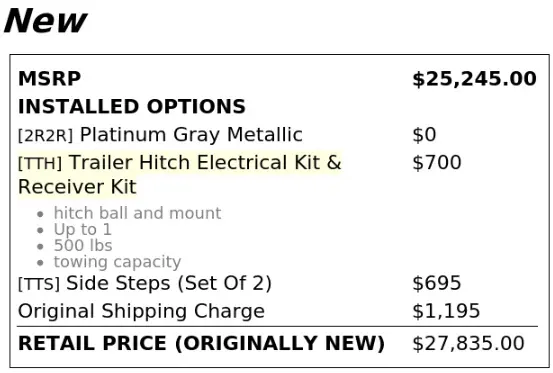
Task: Click the INSTALLED OPTIONS heading
Action: [132, 106]
